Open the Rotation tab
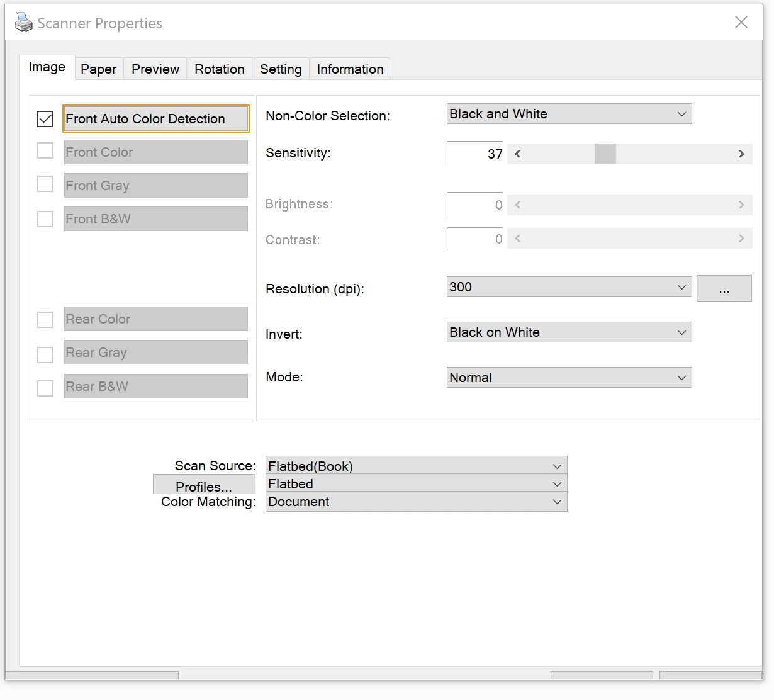774x700 pixels. 220,69
